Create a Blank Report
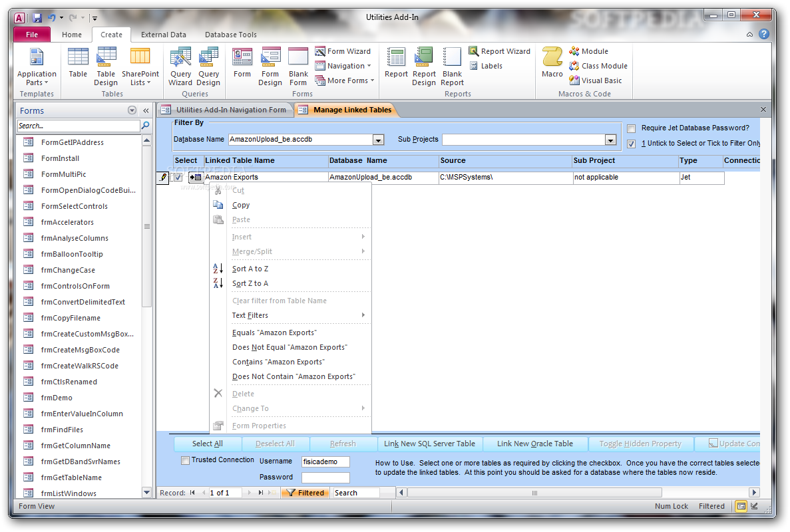The image size is (790, 532). tap(452, 67)
